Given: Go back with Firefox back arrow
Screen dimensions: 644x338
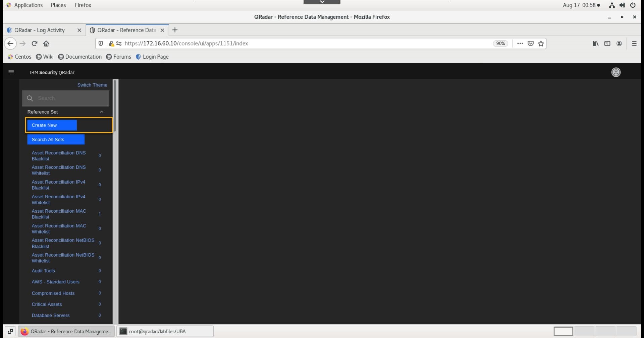Looking at the screenshot, I should (x=10, y=44).
